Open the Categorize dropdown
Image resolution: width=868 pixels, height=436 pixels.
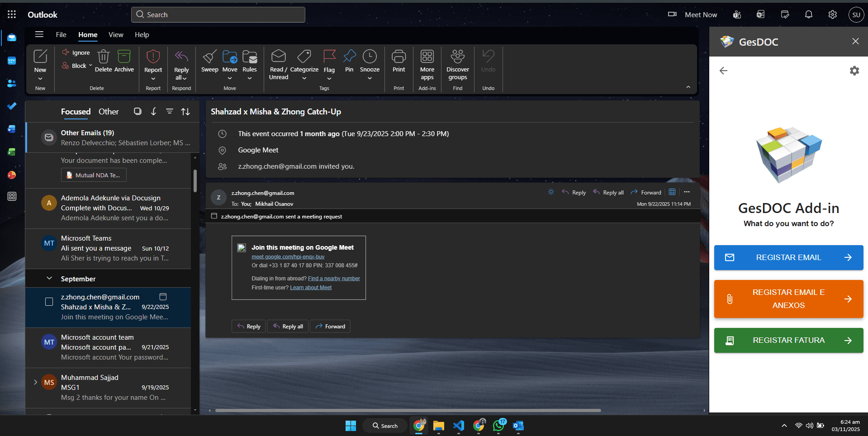(x=304, y=78)
